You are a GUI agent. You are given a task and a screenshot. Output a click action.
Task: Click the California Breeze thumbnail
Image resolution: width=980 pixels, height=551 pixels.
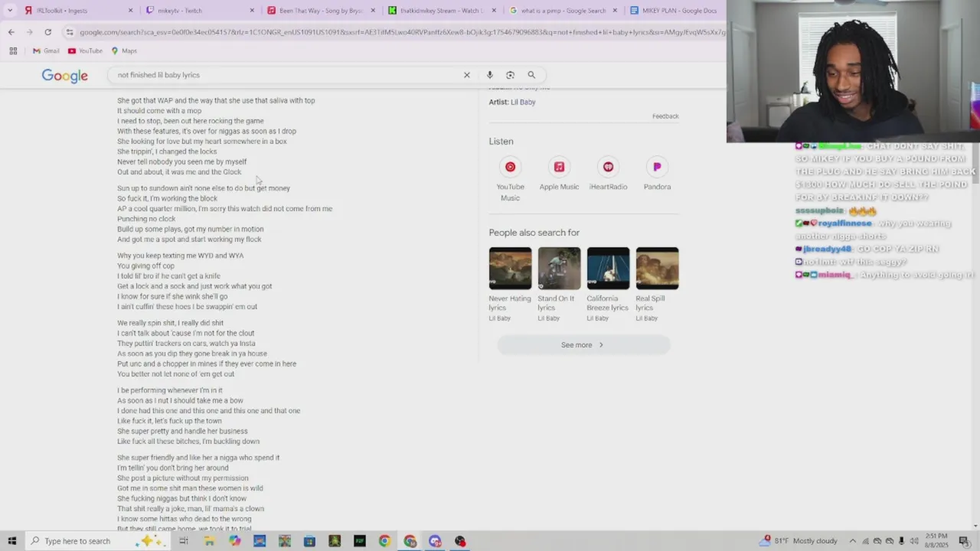click(x=608, y=269)
